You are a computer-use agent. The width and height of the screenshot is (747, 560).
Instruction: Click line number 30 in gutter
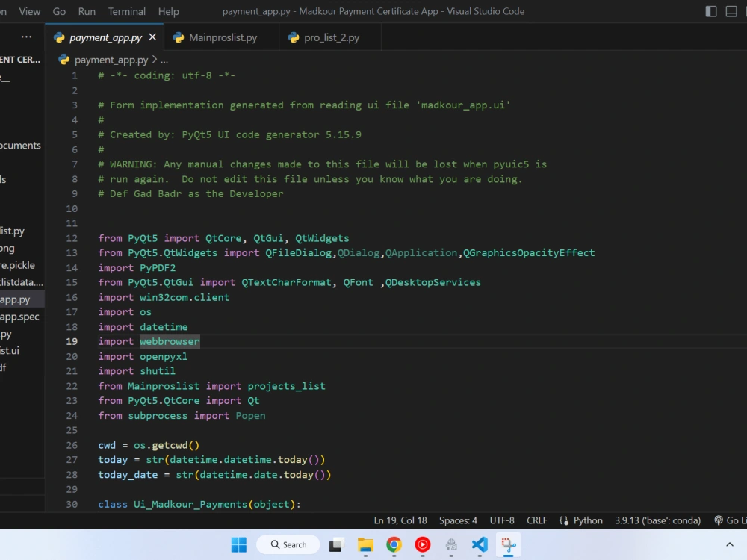[72, 504]
